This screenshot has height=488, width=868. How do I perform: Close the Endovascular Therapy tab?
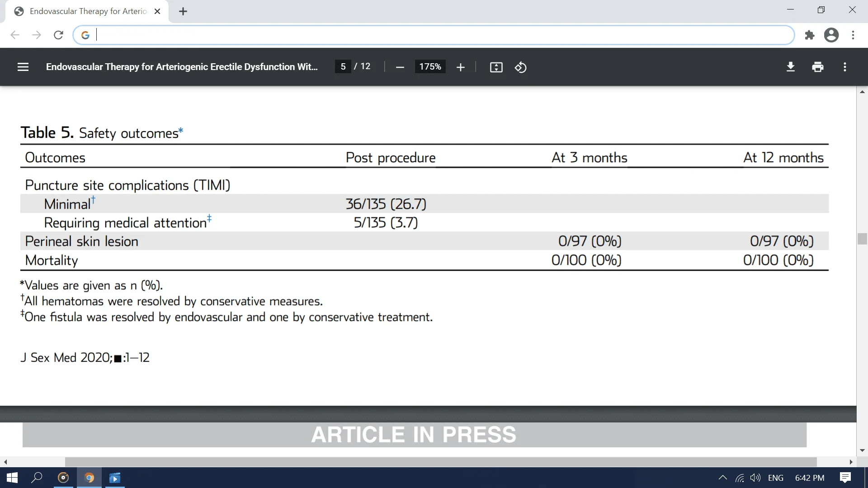pyautogui.click(x=157, y=11)
